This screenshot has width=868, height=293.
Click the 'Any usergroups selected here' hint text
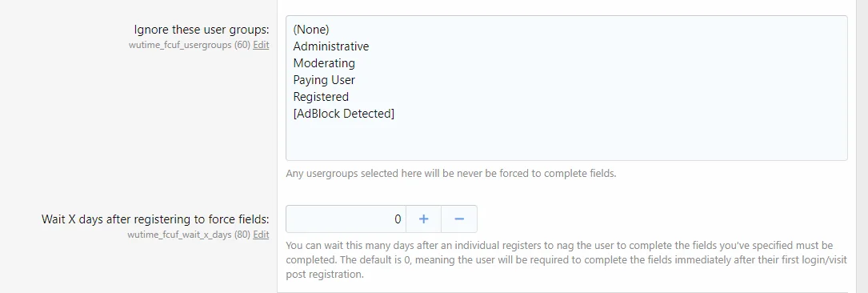(450, 174)
